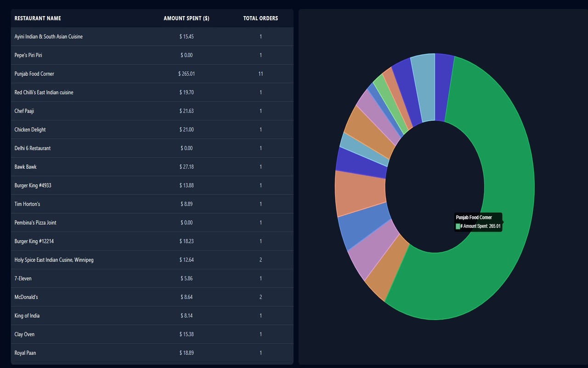Select the King of India name
The image size is (588, 368).
(27, 316)
